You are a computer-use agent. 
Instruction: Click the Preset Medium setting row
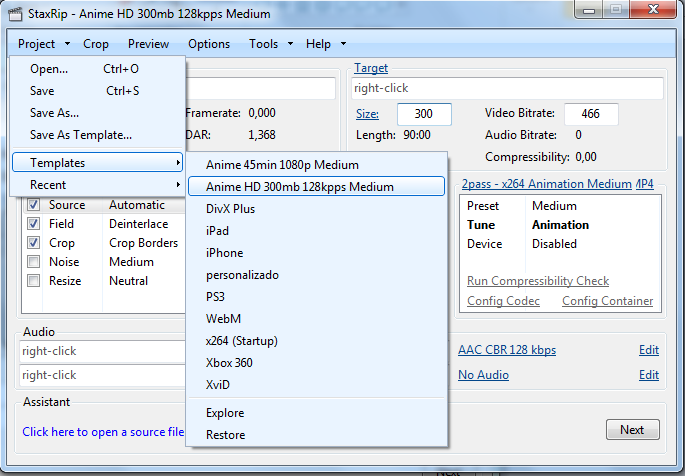click(560, 206)
